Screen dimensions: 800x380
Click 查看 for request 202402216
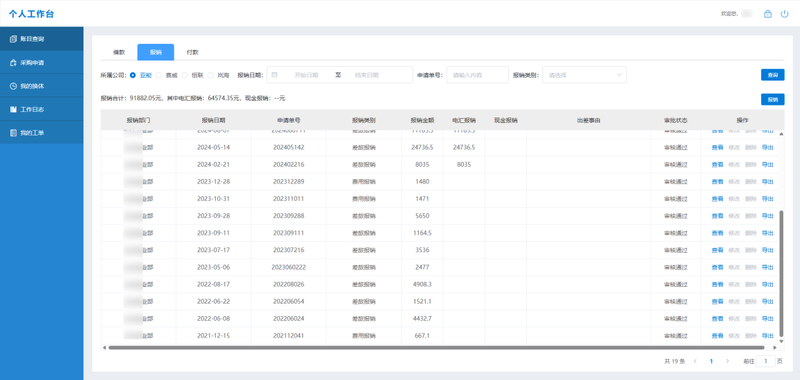click(717, 165)
